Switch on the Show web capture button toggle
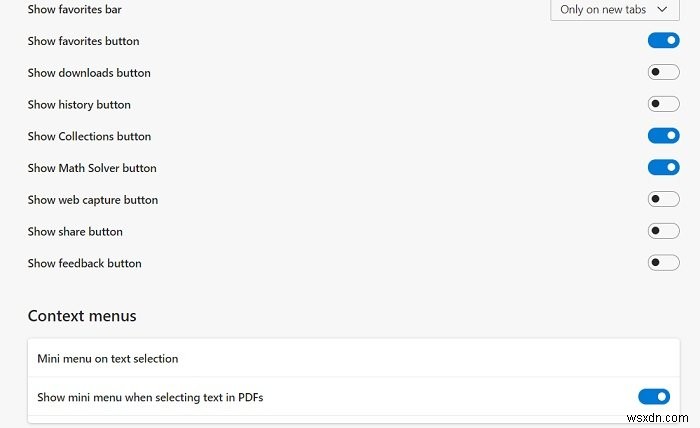Screen dimensions: 700x428 click(663, 200)
